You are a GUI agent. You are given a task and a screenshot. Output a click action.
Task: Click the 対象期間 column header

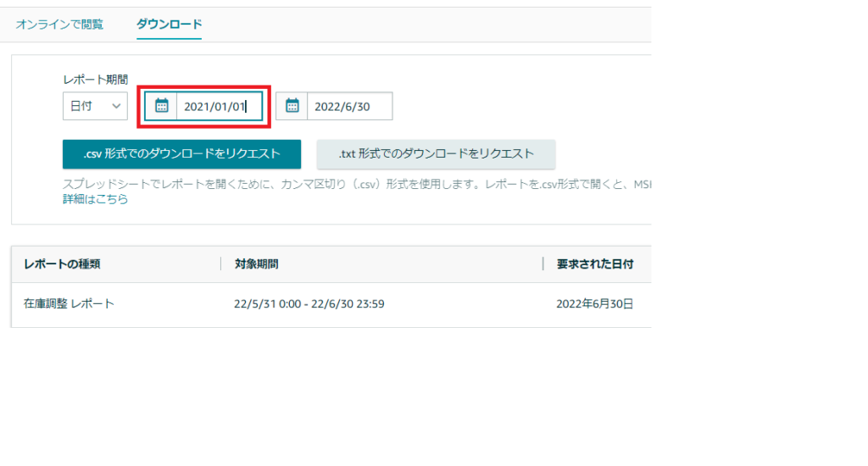coord(256,264)
